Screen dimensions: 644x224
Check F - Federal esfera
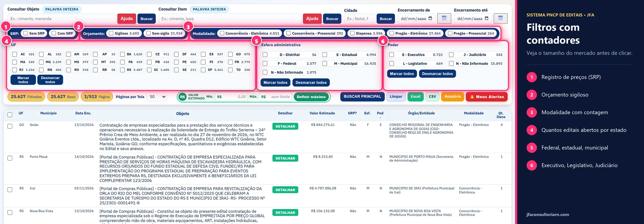pyautogui.click(x=265, y=63)
